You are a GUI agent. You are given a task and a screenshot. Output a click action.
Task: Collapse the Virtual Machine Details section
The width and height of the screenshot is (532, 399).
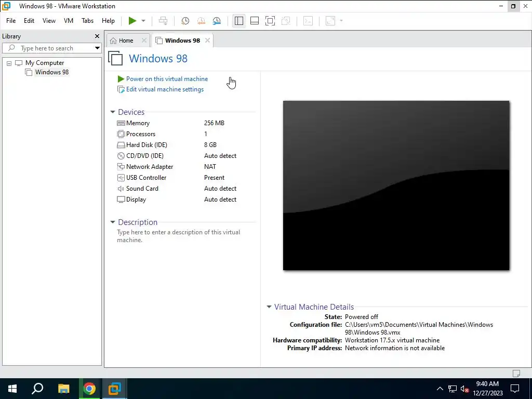click(x=269, y=307)
